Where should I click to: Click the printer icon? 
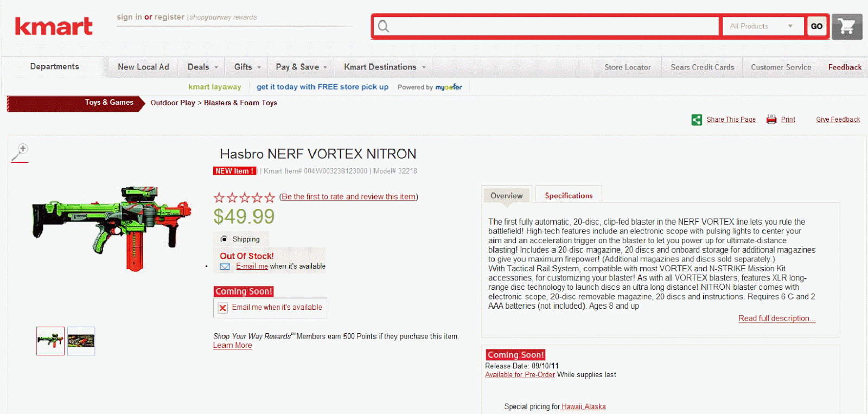[x=771, y=119]
